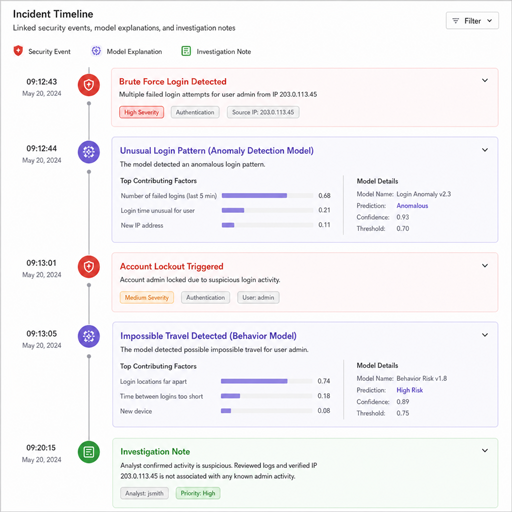Select the Security Event legend label
This screenshot has height=512, width=512.
click(49, 52)
